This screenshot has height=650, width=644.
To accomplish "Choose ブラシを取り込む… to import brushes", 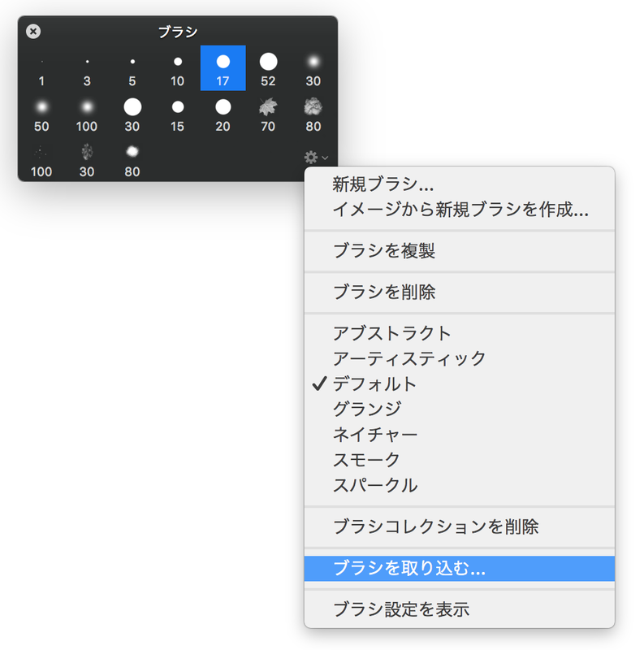I will coord(408,569).
